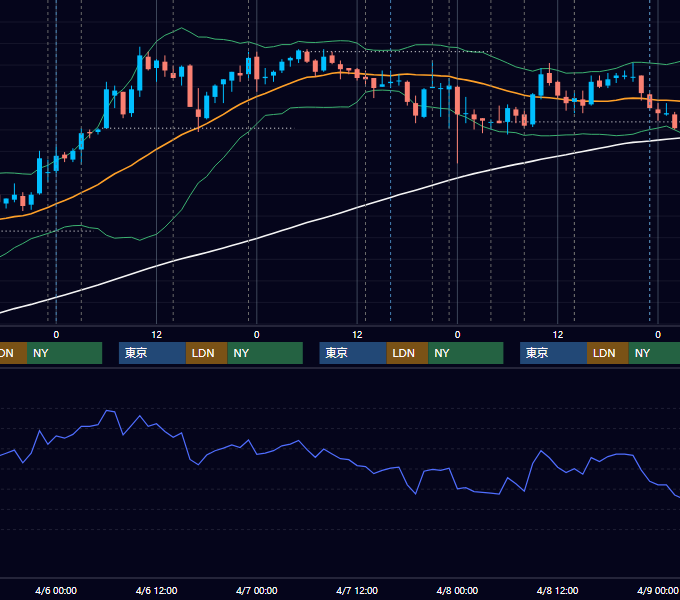
Task: Select the April 7 LDN session block
Action: coord(408,353)
